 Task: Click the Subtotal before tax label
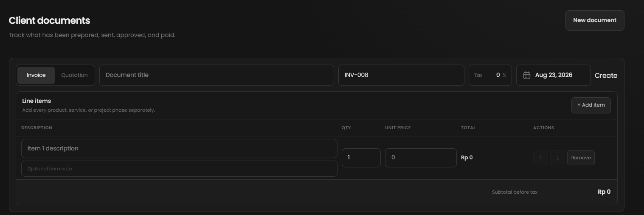[515, 192]
